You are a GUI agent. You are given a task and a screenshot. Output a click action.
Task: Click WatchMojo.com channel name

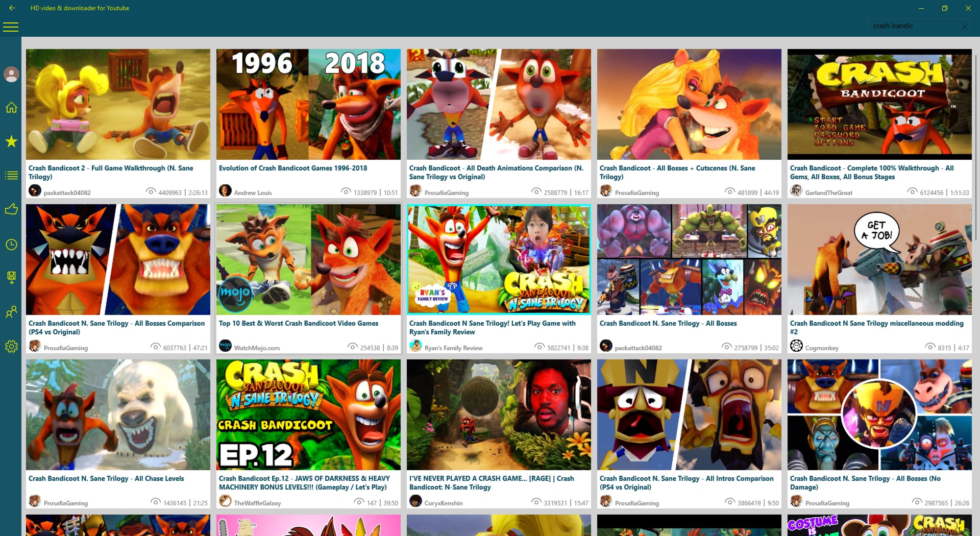tap(257, 348)
